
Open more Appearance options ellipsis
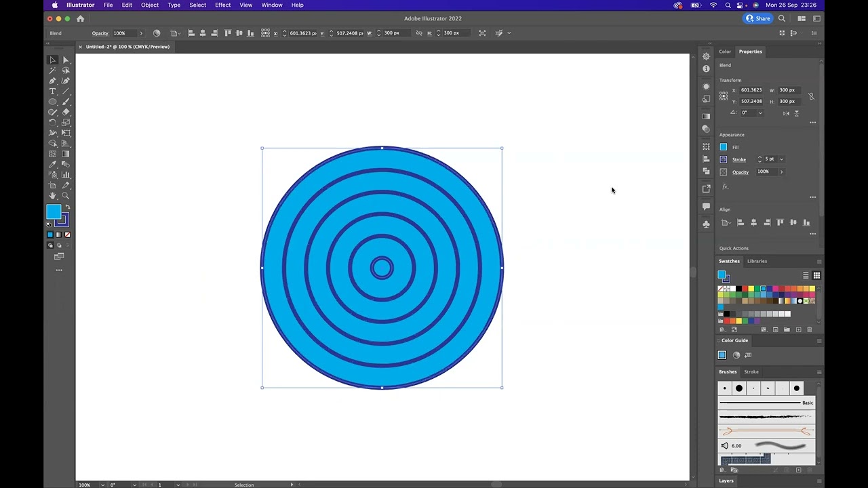[x=812, y=197]
